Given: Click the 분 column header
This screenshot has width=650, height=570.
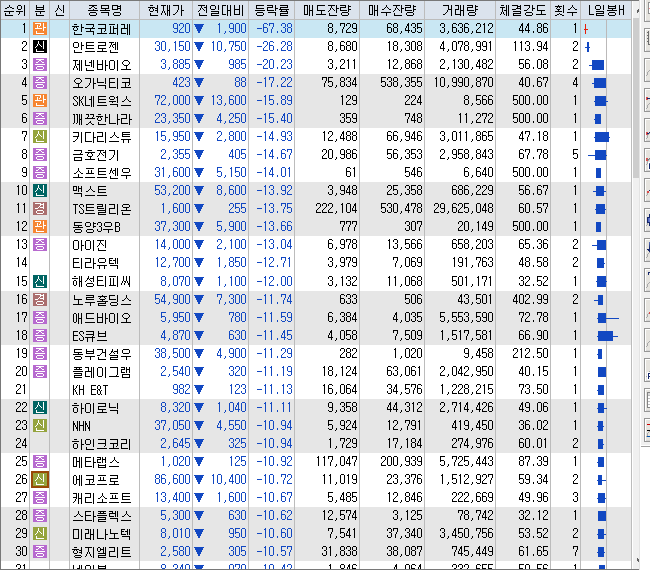Looking at the screenshot, I should click(40, 10).
